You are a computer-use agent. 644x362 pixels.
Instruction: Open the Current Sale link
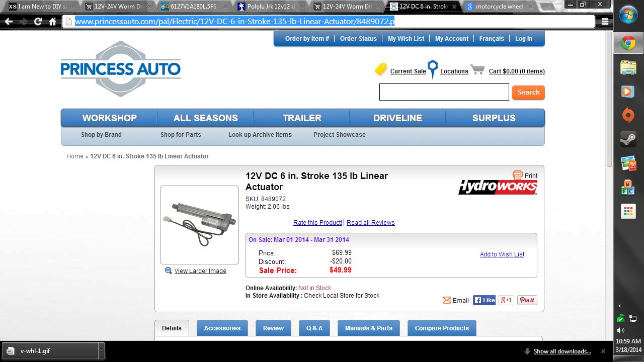pyautogui.click(x=408, y=71)
